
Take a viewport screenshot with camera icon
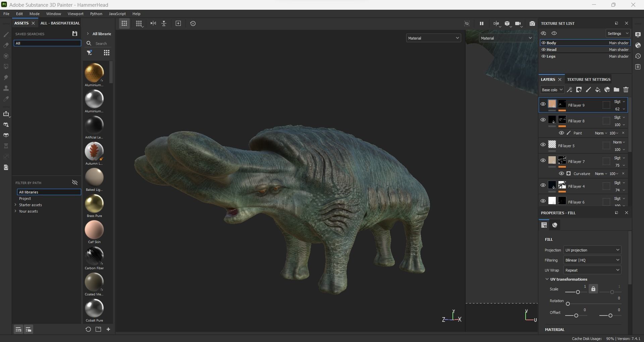tap(532, 23)
